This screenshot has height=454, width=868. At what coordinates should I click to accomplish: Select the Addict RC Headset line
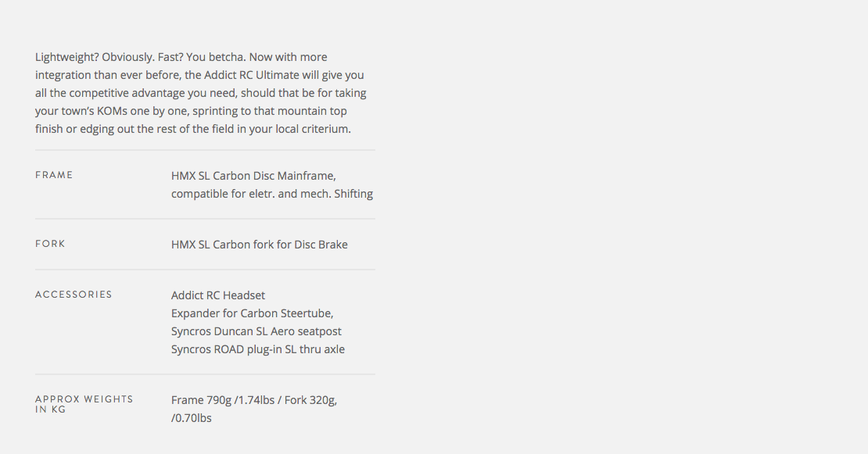tap(218, 295)
